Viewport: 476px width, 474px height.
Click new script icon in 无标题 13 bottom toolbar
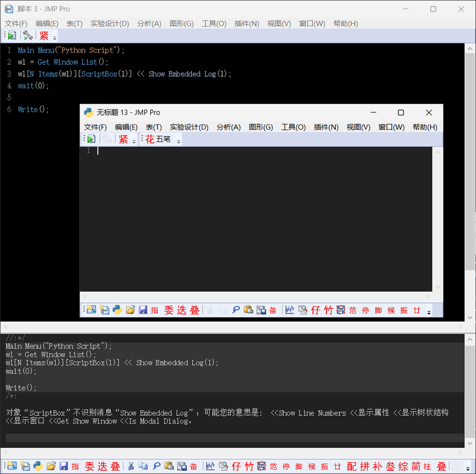[104, 310]
